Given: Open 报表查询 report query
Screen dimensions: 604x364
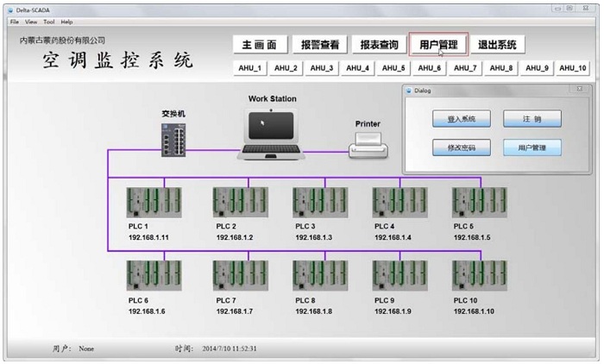Looking at the screenshot, I should [379, 45].
